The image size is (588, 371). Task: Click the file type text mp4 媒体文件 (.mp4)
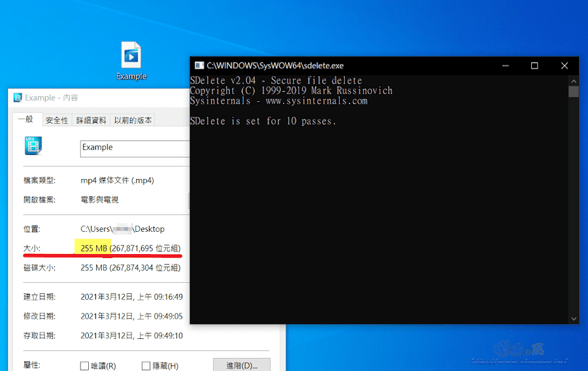pos(118,180)
